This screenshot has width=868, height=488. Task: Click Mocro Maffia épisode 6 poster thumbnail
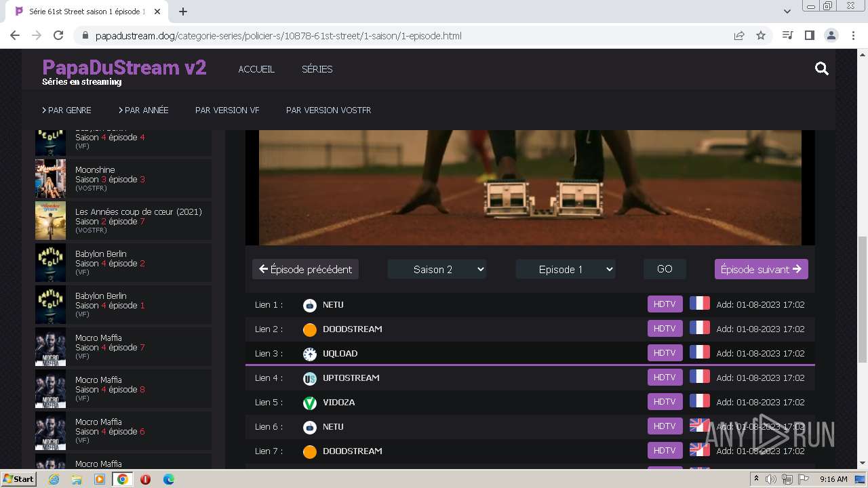[50, 430]
